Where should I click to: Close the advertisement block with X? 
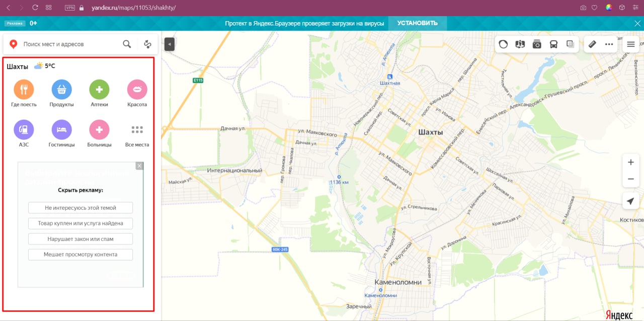[x=139, y=166]
